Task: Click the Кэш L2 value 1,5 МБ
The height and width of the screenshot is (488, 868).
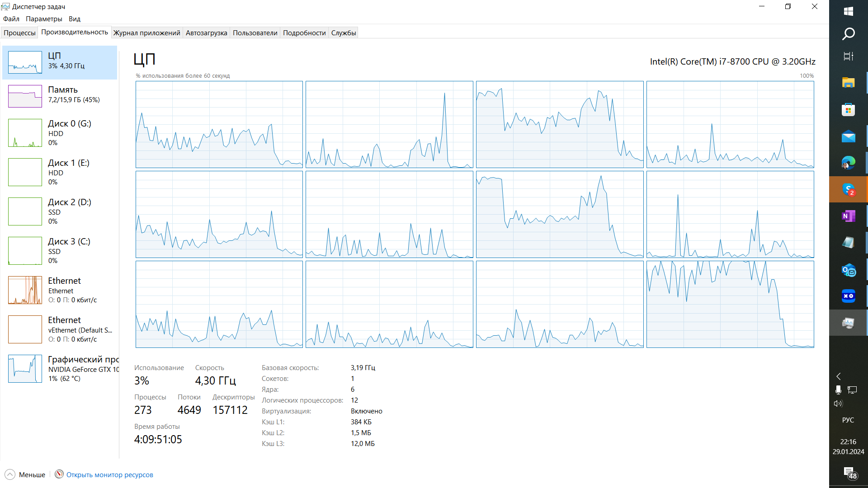Action: pyautogui.click(x=361, y=433)
